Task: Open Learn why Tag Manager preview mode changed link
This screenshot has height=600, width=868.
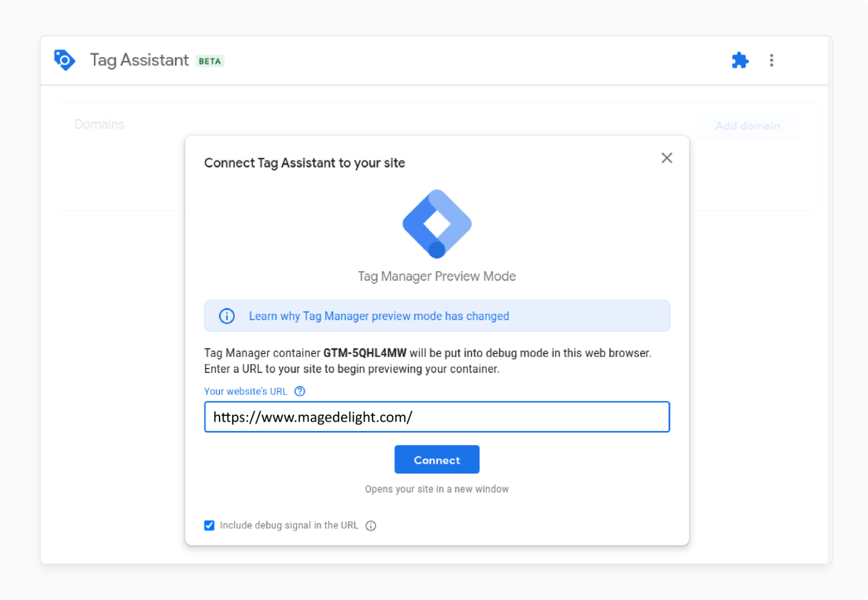Action: click(x=379, y=316)
